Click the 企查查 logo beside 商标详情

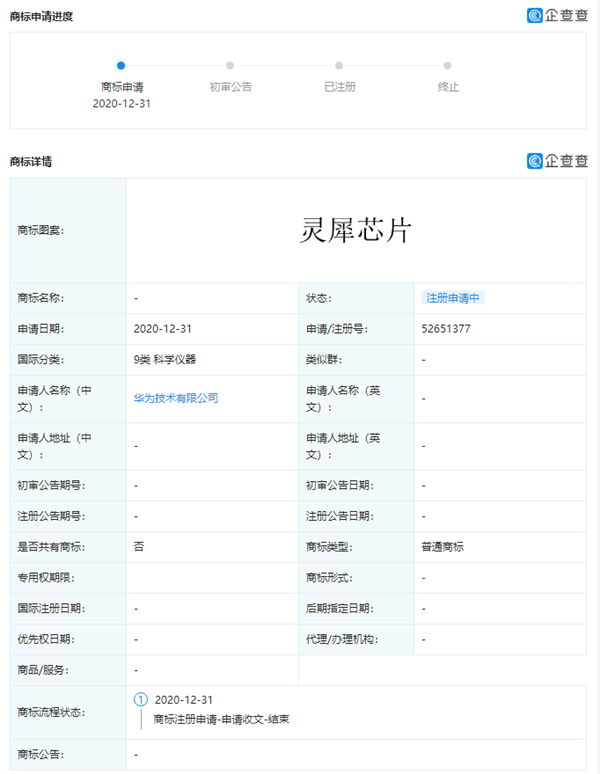(557, 161)
